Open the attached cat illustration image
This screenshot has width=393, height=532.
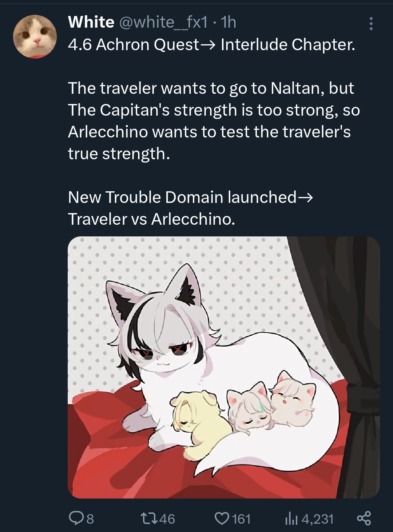click(224, 367)
